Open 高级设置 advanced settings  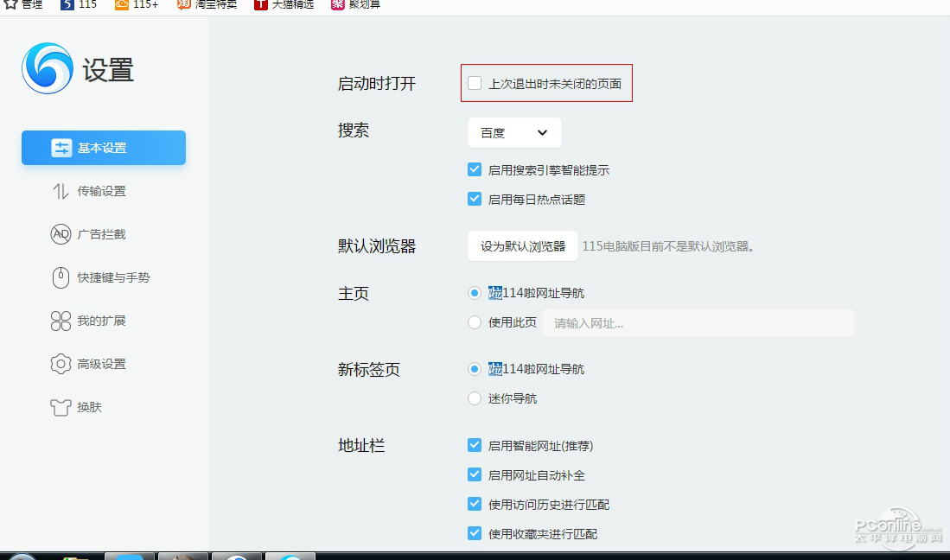88,364
